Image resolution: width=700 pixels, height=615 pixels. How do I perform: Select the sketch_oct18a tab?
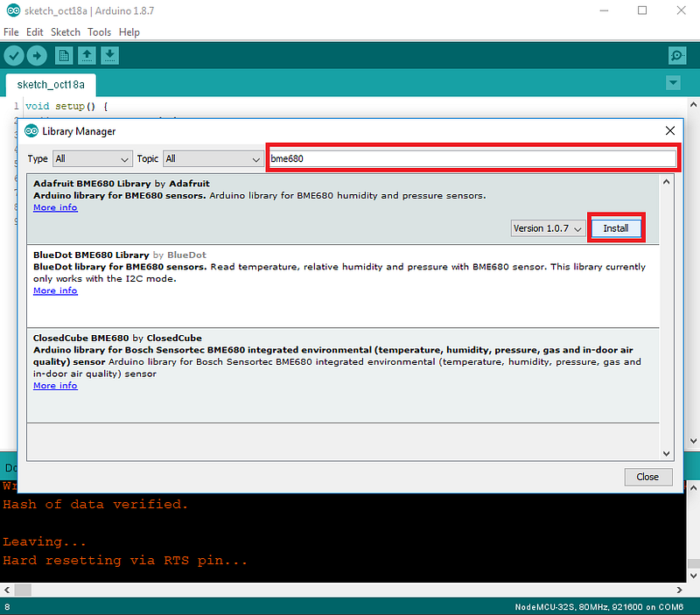click(x=51, y=85)
